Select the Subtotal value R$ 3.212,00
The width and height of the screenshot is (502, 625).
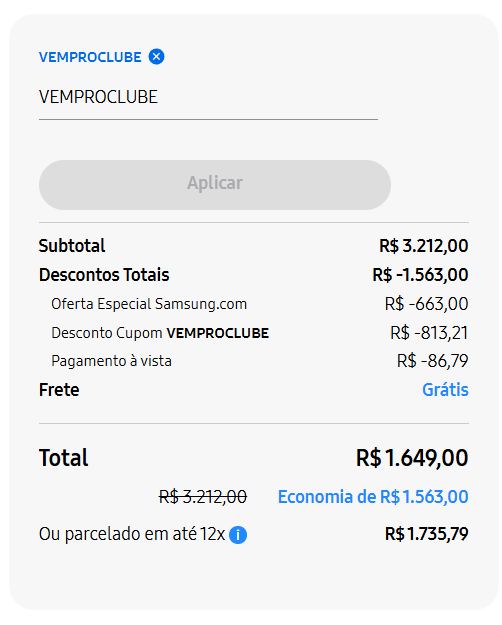423,246
